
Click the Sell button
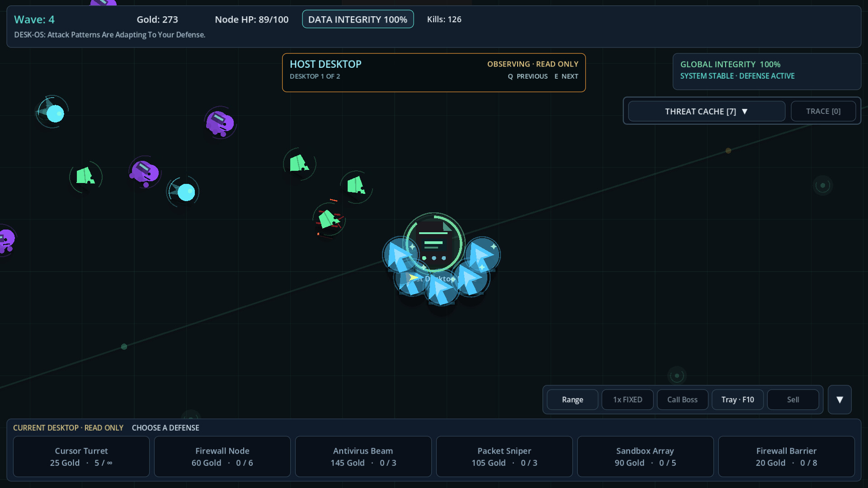point(793,399)
